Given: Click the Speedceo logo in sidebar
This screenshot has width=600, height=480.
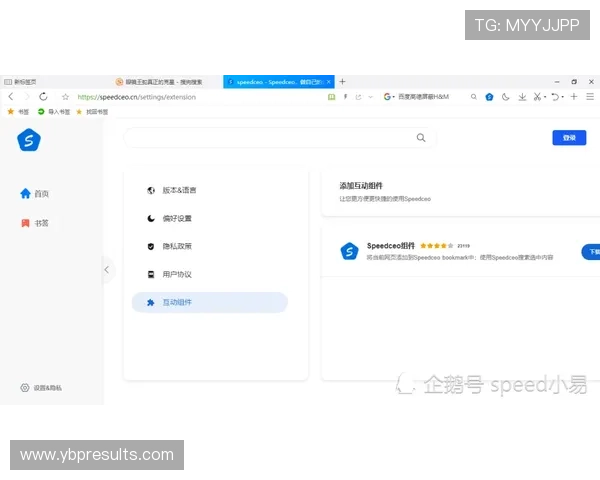Looking at the screenshot, I should (29, 140).
